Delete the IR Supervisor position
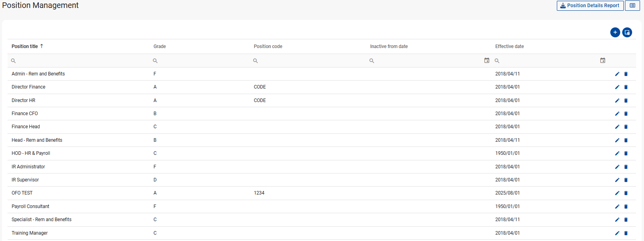 click(x=626, y=180)
